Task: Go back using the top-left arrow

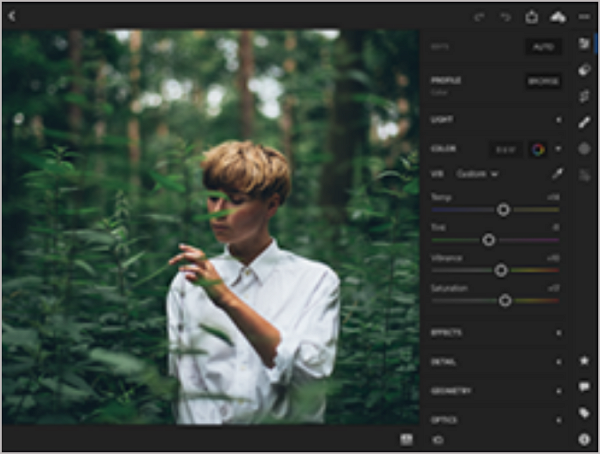Action: click(12, 16)
